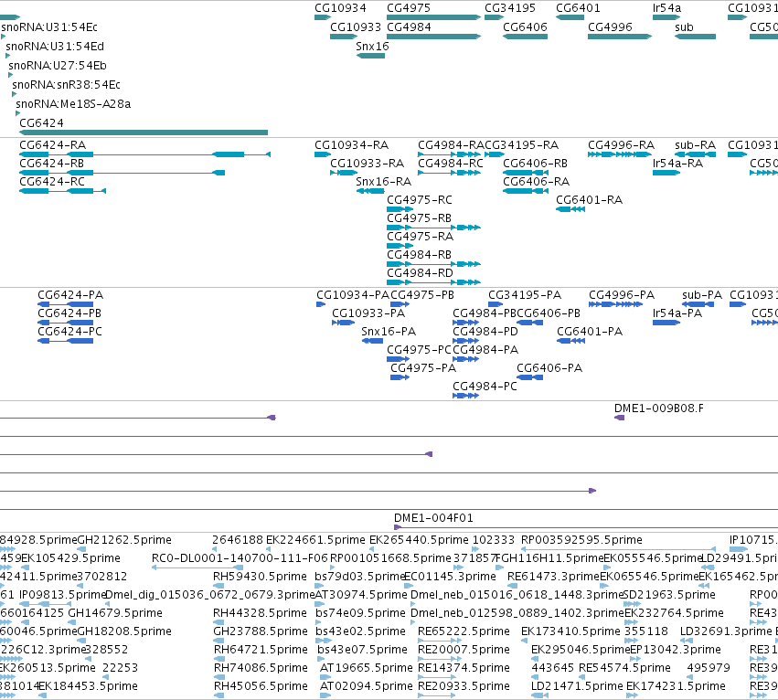Click the CG6424-PC protein label
This screenshot has height=700, width=778.
70,332
